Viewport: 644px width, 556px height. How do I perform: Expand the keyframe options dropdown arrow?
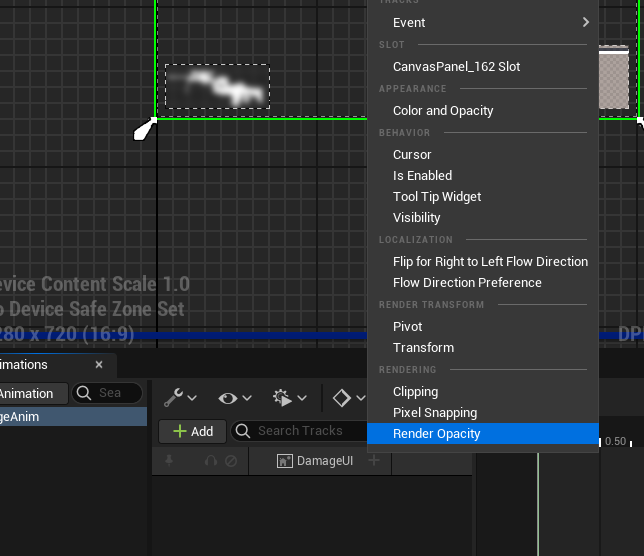pyautogui.click(x=361, y=398)
